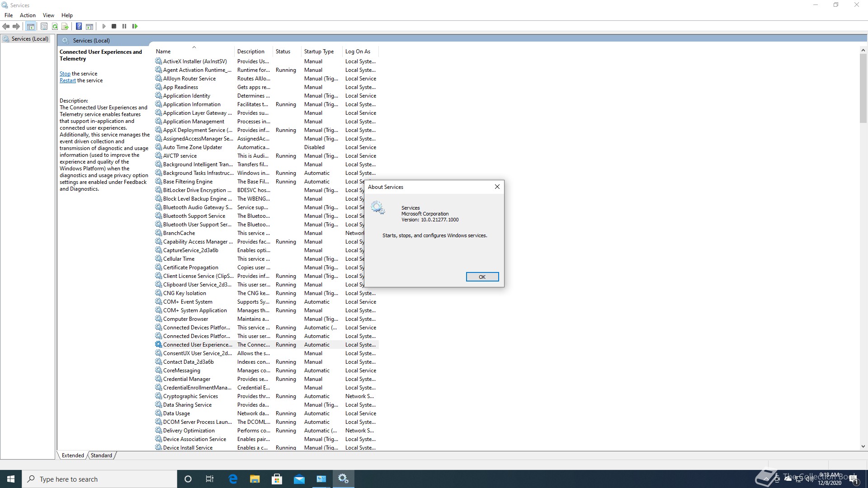Click the Refresh toolbar icon
This screenshot has width=868, height=488.
pyautogui.click(x=55, y=26)
